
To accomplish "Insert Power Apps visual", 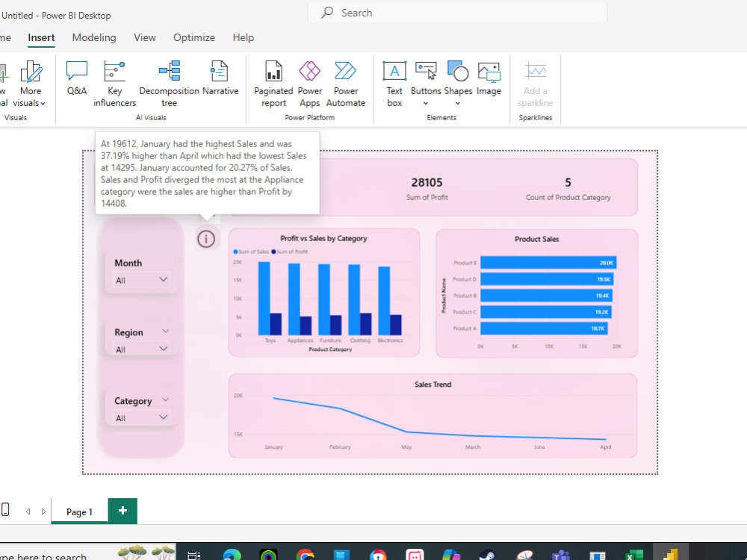I will tap(310, 84).
